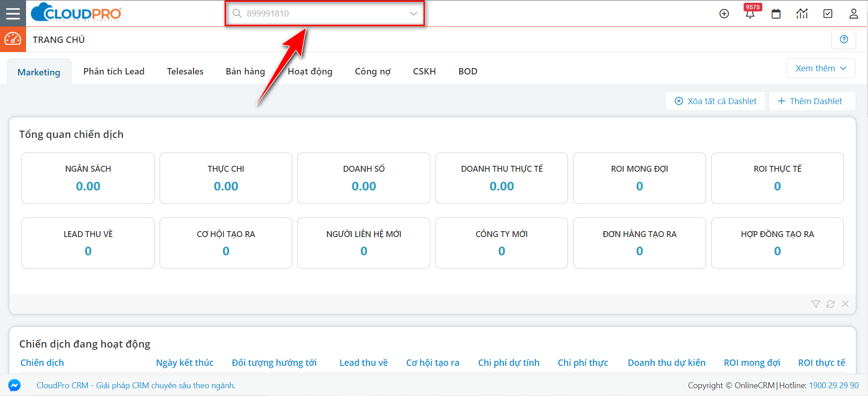Sort by Ngày kết thúc column header

(x=185, y=363)
